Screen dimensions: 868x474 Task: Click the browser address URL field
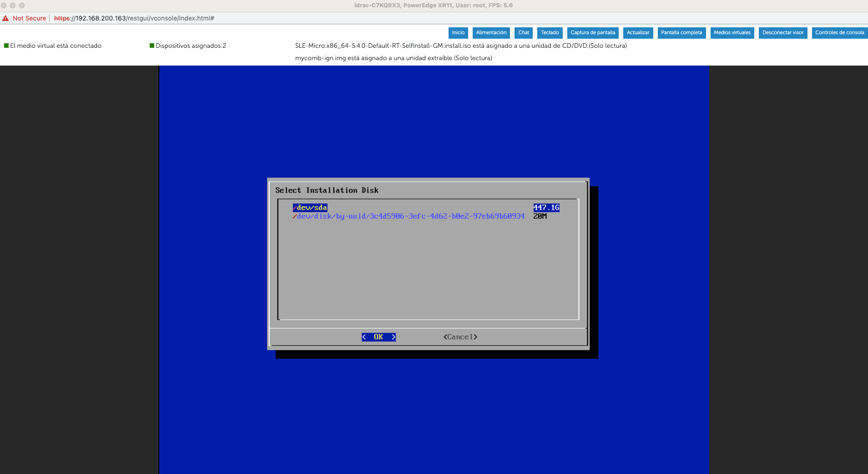click(134, 18)
